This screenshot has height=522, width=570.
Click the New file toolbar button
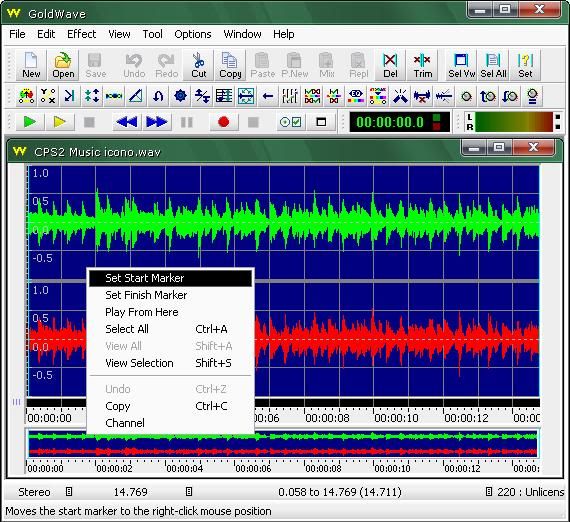click(31, 65)
